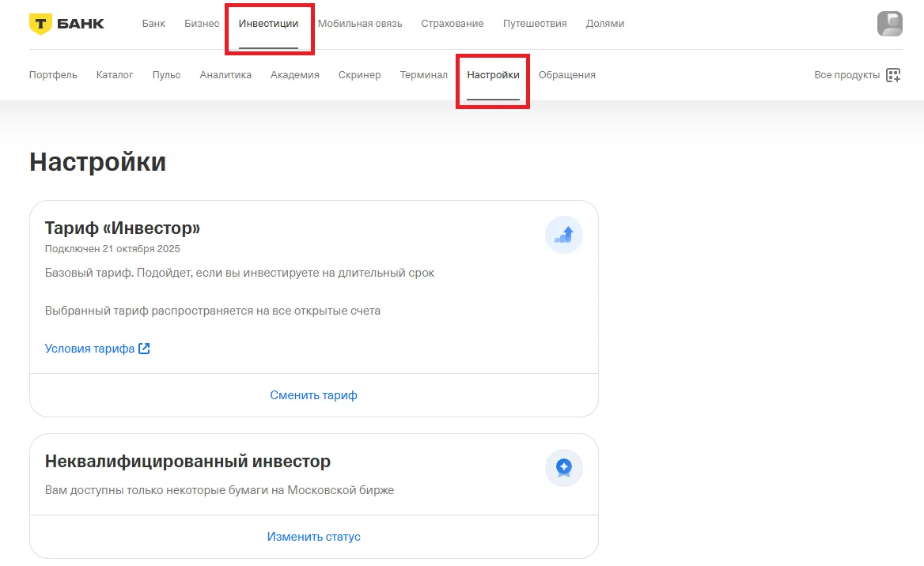
Task: Switch to the Портфель tab
Action: coord(53,75)
